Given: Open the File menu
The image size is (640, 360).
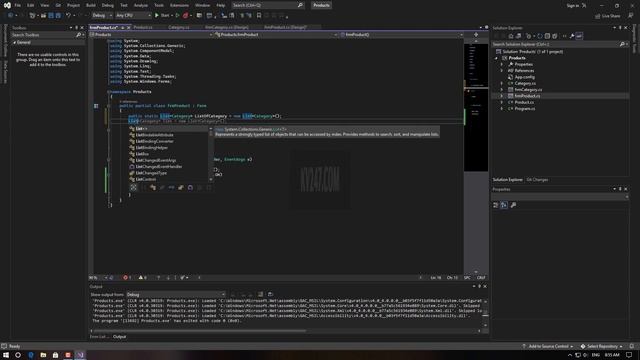Looking at the screenshot, I should (x=18, y=5).
